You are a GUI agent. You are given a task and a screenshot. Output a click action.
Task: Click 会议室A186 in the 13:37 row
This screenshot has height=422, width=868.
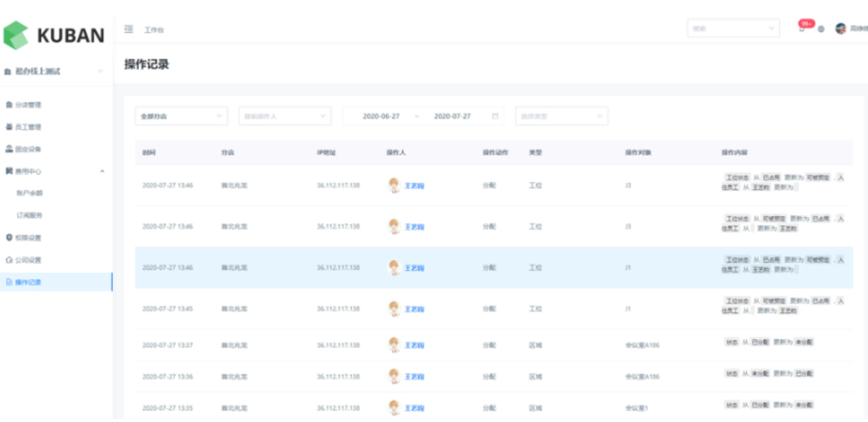click(x=642, y=345)
